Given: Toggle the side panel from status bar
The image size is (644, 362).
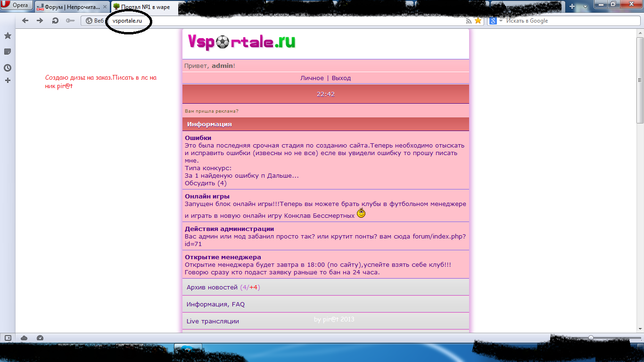Looking at the screenshot, I should [8, 338].
